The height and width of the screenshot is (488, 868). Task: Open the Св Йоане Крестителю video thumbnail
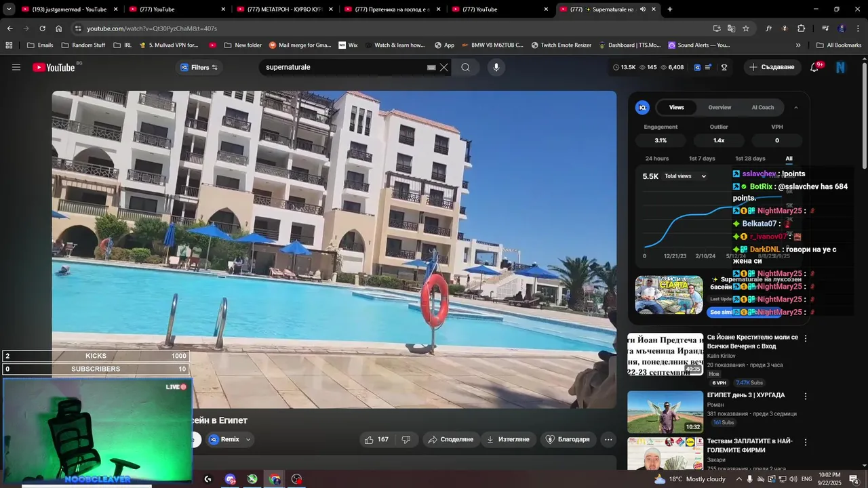665,354
